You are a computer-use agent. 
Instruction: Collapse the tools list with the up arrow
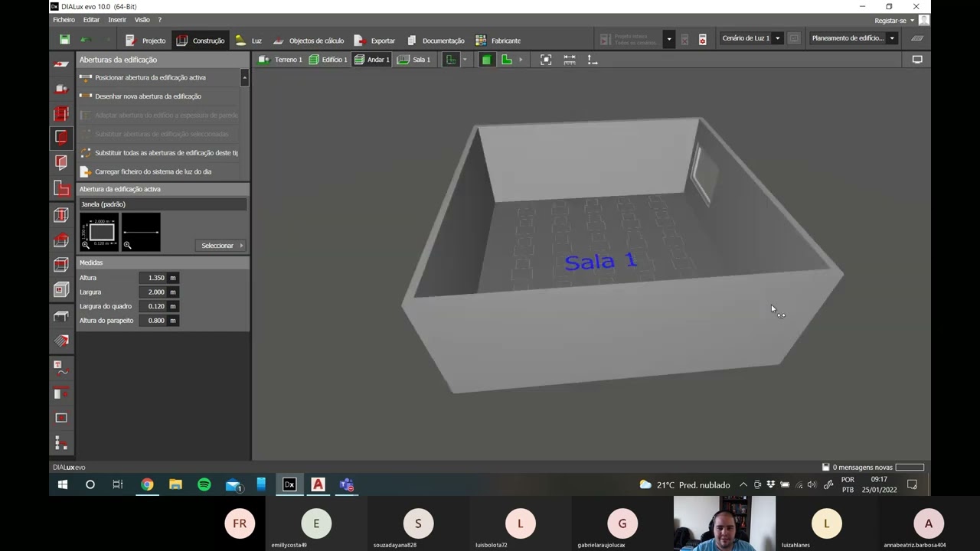[244, 77]
